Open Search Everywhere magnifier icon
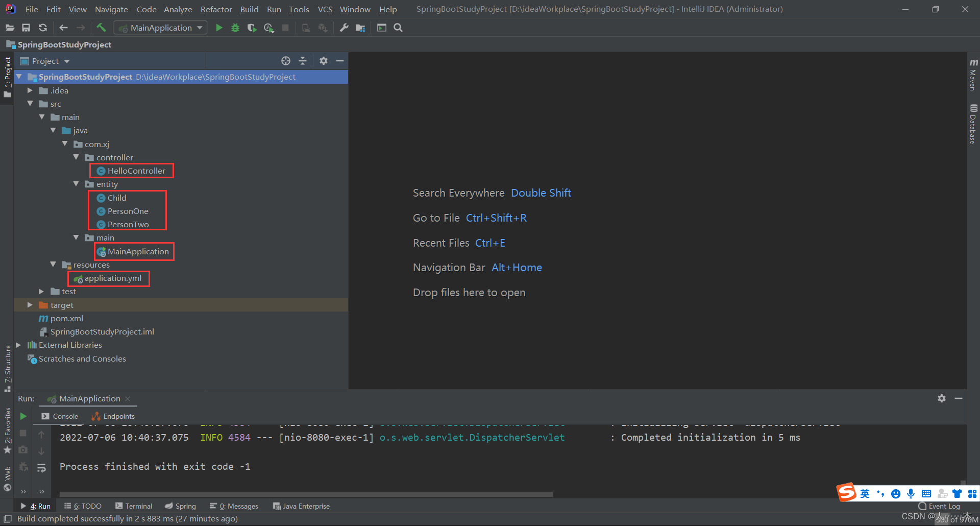 pos(398,28)
